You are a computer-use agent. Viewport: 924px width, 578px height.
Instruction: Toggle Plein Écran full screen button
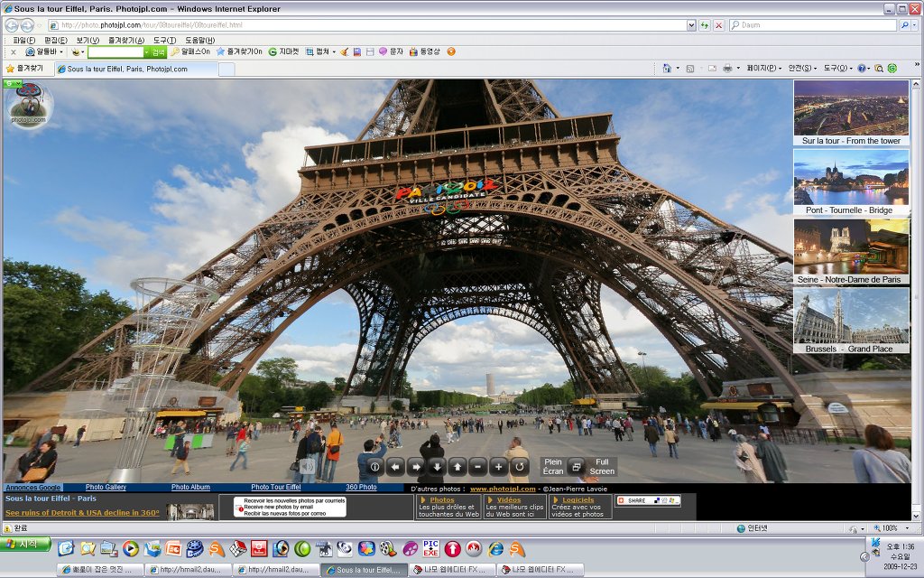pos(578,467)
